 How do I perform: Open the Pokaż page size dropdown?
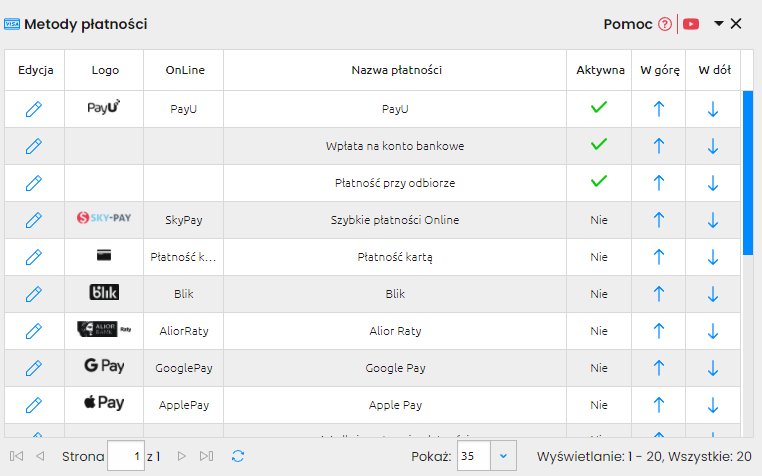coord(503,456)
